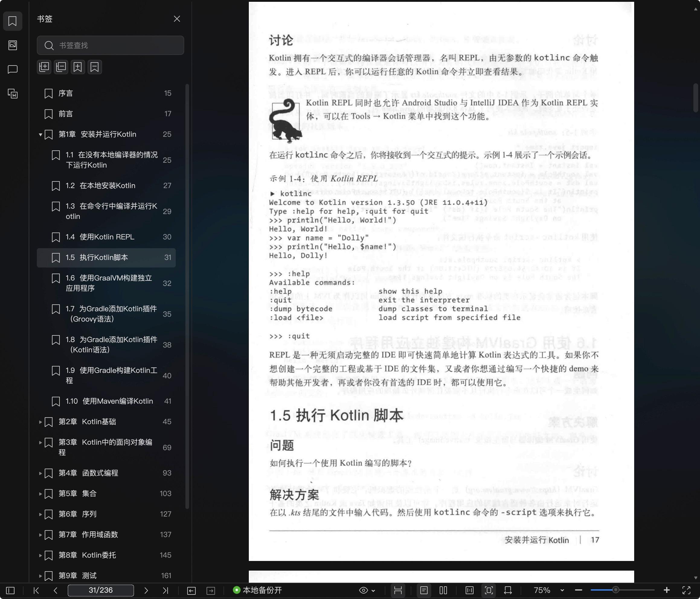Jump to the first page
The height and width of the screenshot is (599, 700).
[x=36, y=590]
